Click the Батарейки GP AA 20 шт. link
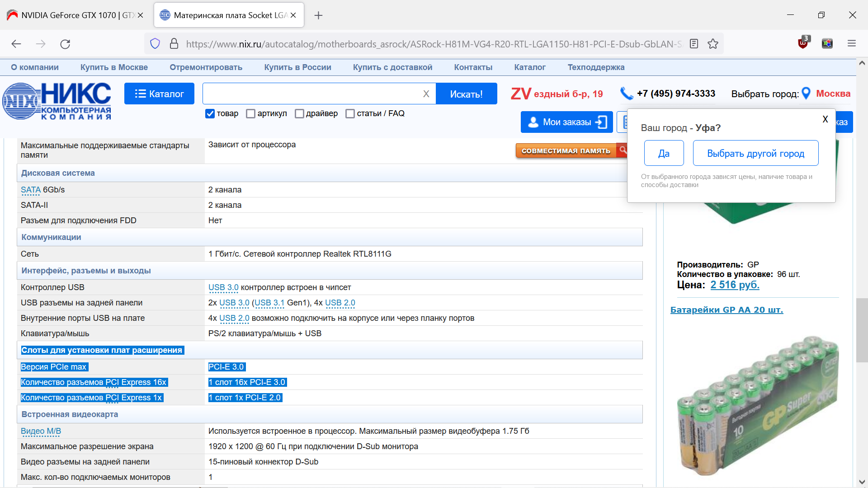The image size is (868, 488). [x=726, y=310]
